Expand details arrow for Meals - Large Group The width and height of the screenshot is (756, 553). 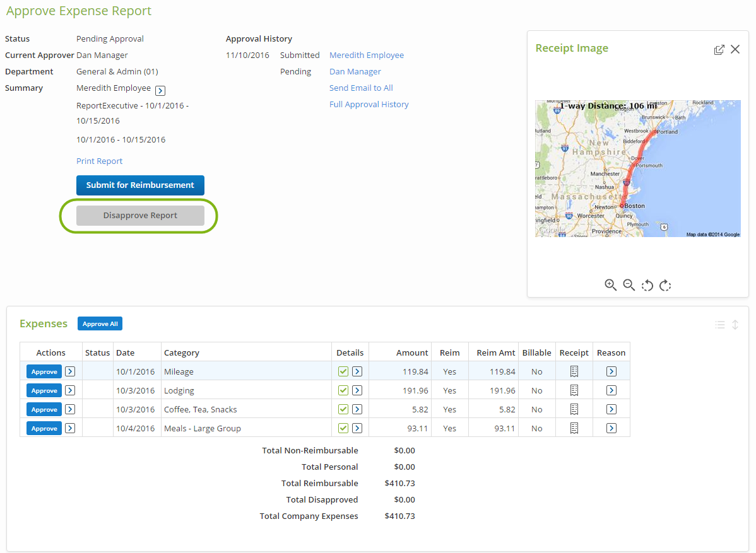tap(357, 428)
